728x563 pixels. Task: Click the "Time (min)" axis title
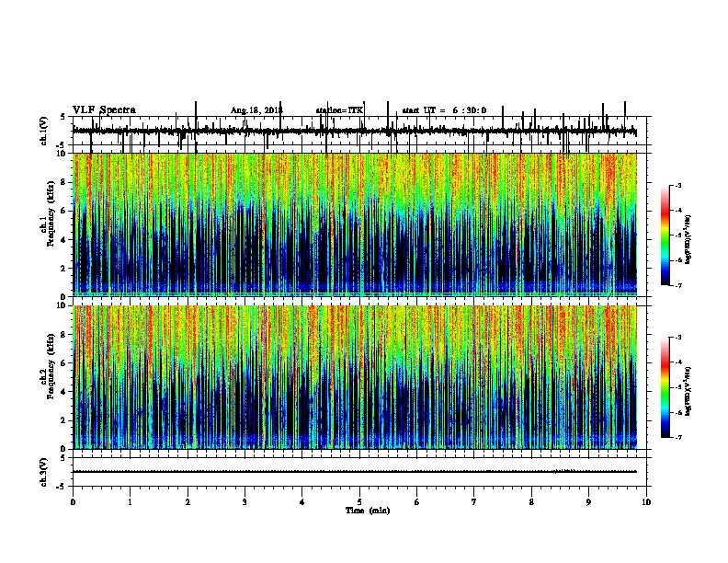(368, 511)
